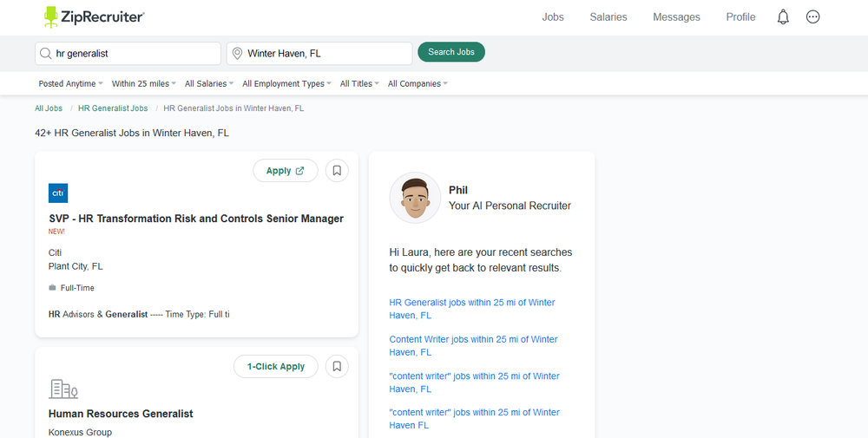
Task: Open the notifications bell
Action: 783,17
